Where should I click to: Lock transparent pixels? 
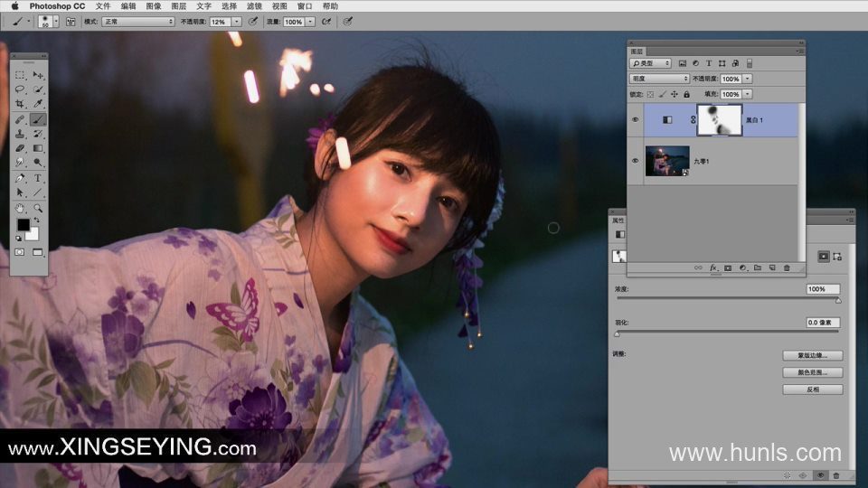[650, 95]
